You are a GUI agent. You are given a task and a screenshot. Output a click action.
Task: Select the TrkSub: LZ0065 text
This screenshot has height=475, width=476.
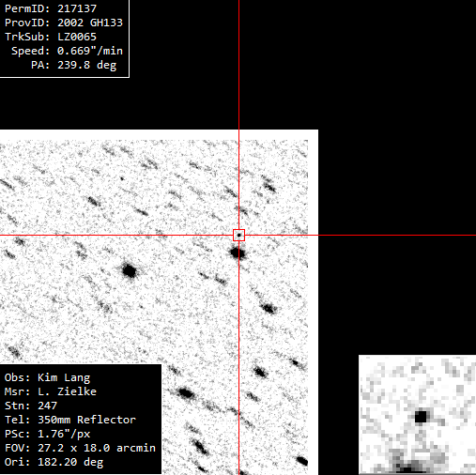[x=51, y=37]
